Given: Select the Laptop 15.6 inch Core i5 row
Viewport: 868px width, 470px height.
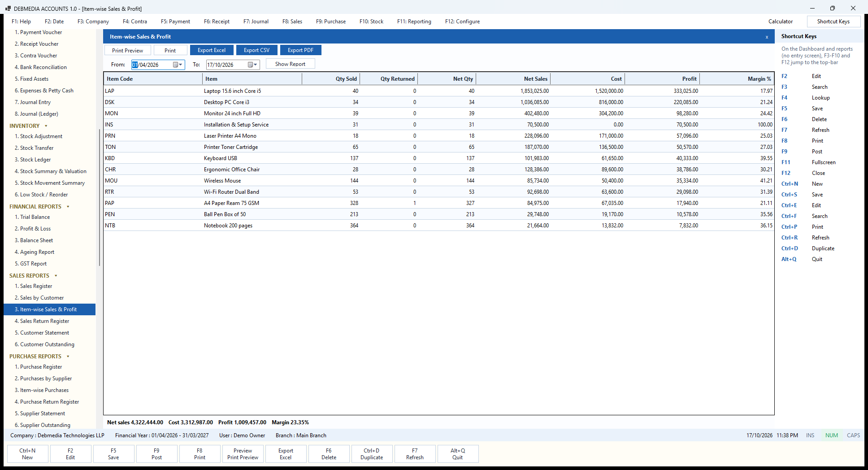Looking at the screenshot, I should click(x=439, y=91).
